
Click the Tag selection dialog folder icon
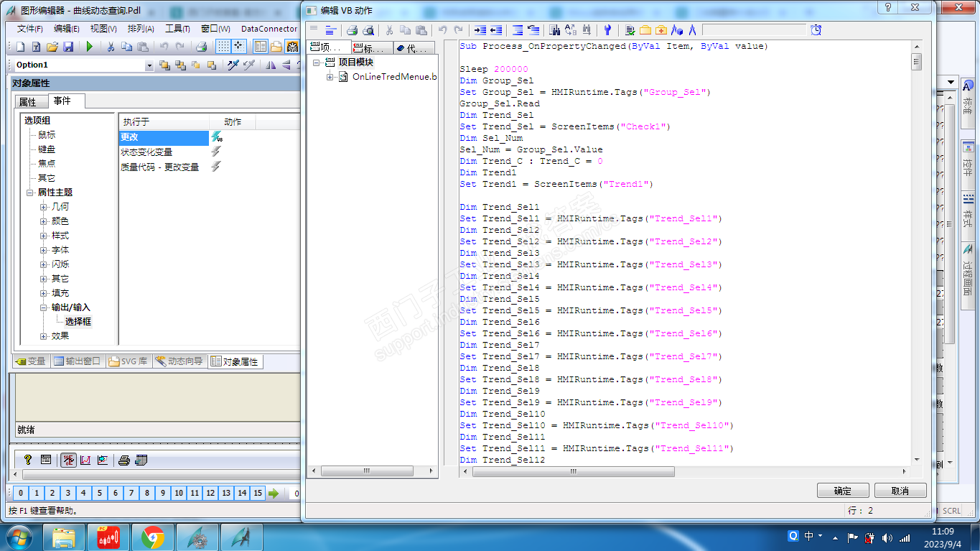pyautogui.click(x=645, y=30)
